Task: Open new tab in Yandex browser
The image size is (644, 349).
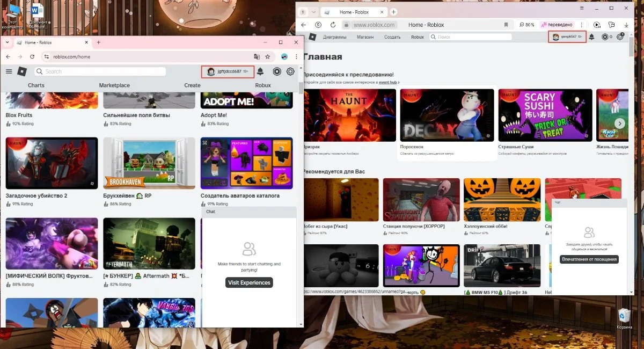Action: pos(393,12)
